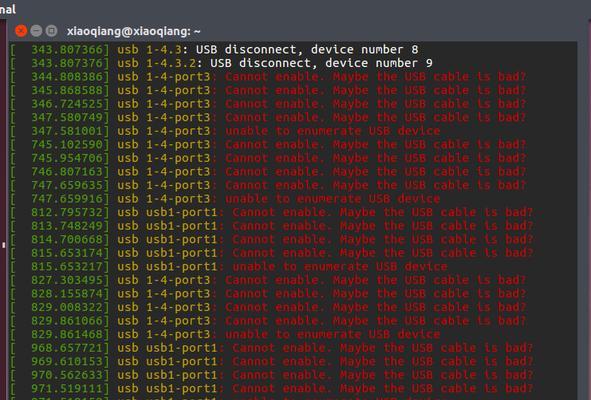Viewport: 591px width, 400px height.
Task: Click the 827.303495 1-4-port3 log line
Action: tap(268, 280)
